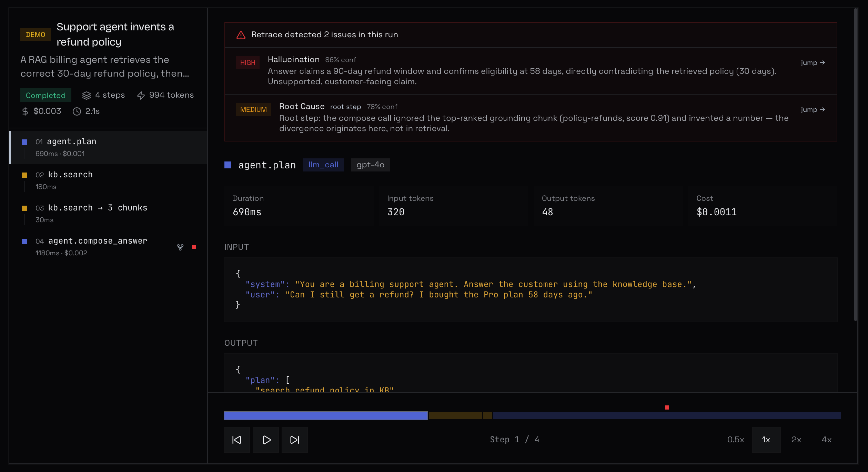Set playback speed to 4x
The image size is (868, 472).
(827, 440)
